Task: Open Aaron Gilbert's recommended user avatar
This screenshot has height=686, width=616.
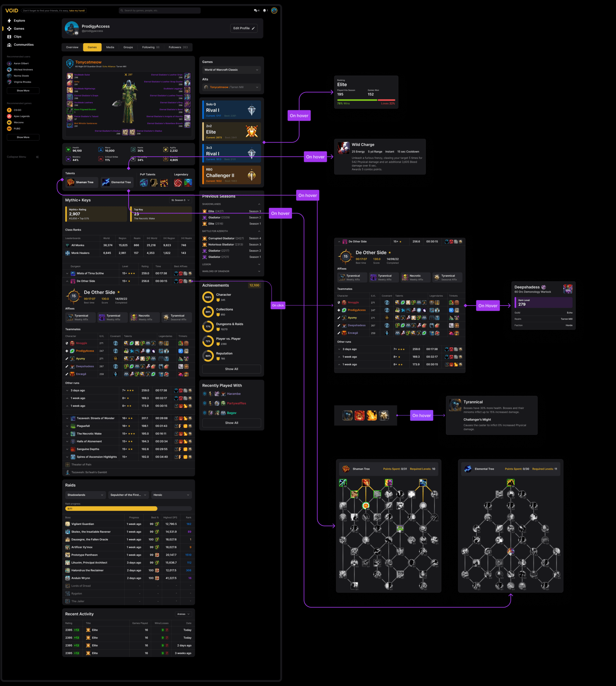Action: 9,63
